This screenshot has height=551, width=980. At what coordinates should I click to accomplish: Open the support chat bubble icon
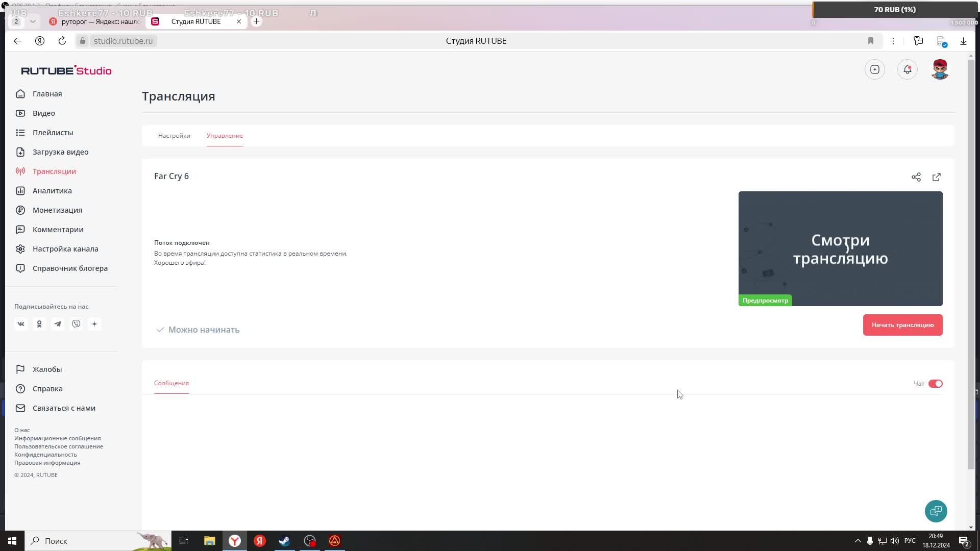tap(936, 511)
